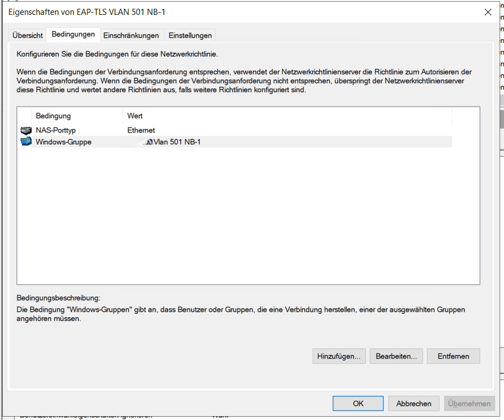Open the Einschränkungen tab
The width and height of the screenshot is (504, 420).
point(131,35)
